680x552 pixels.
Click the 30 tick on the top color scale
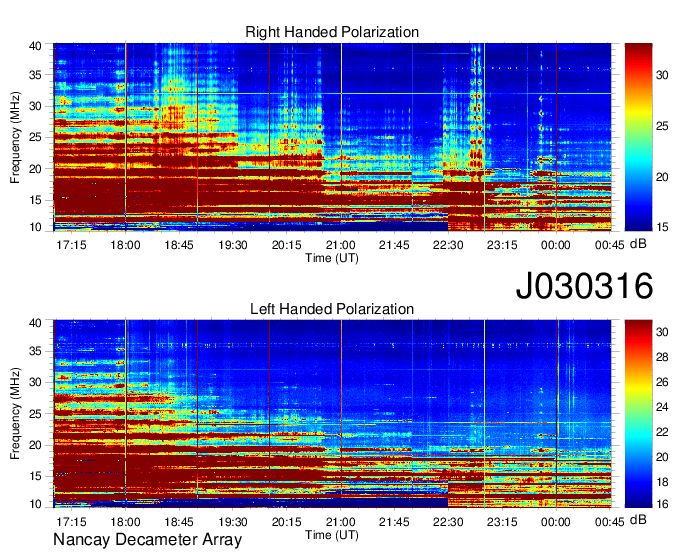(662, 75)
